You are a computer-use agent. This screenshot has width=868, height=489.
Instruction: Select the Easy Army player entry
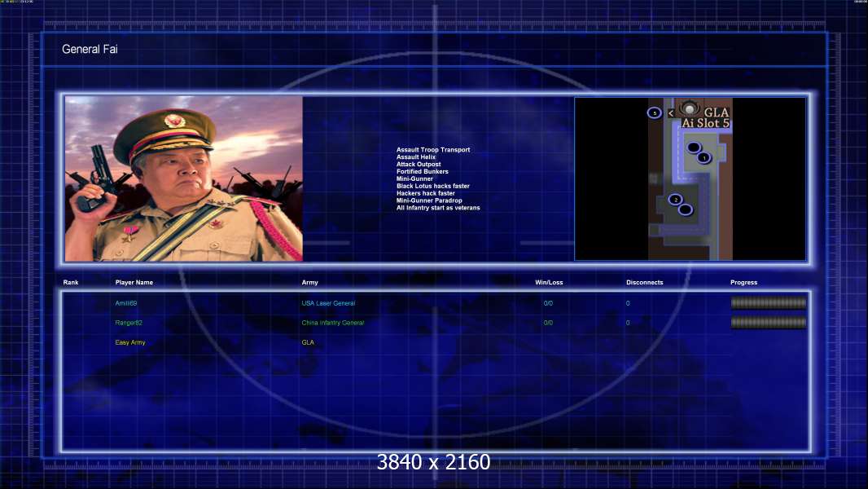pos(130,343)
